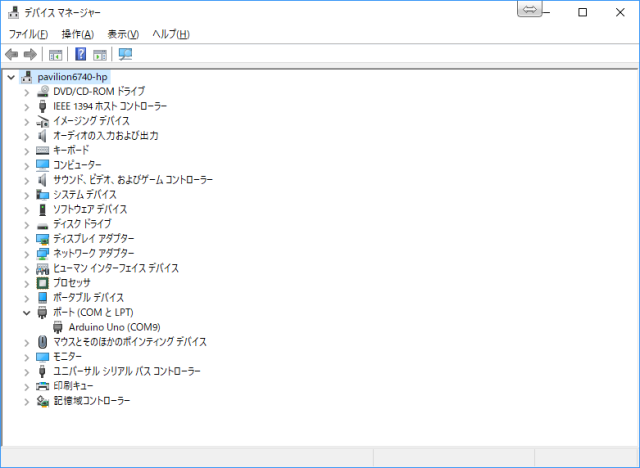Expand the 印刷キュー node
The image size is (640, 468).
tap(27, 387)
